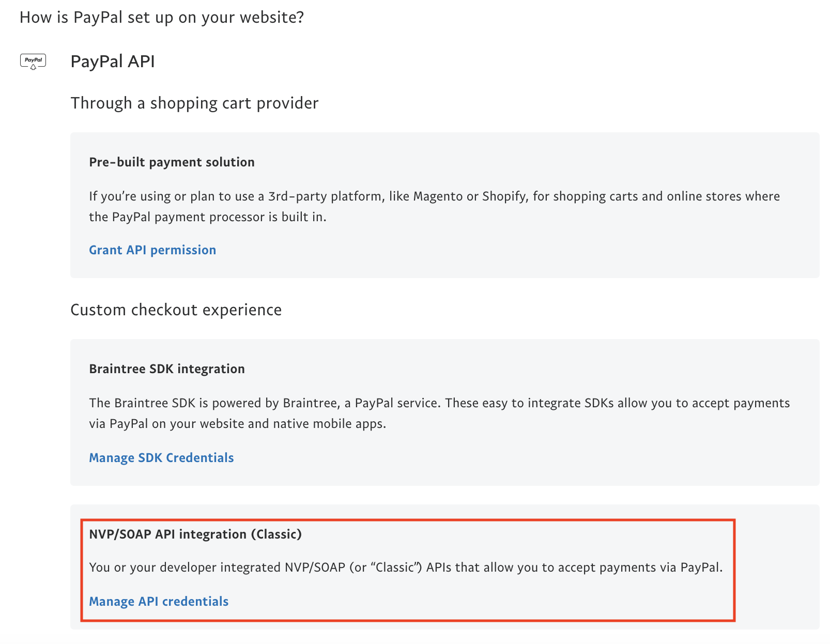Open the Grant API permission link
The width and height of the screenshot is (830, 644).
(x=152, y=250)
